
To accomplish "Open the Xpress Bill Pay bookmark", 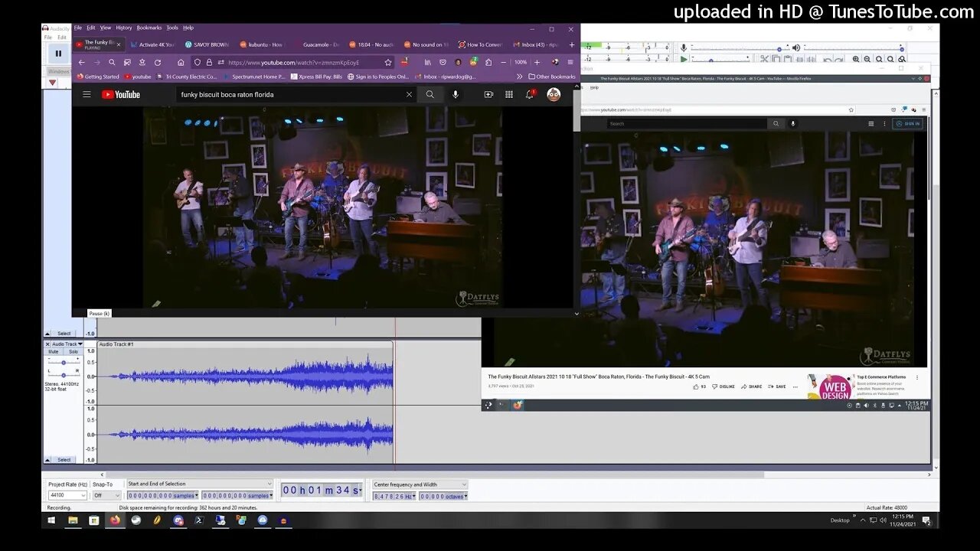I will [316, 77].
